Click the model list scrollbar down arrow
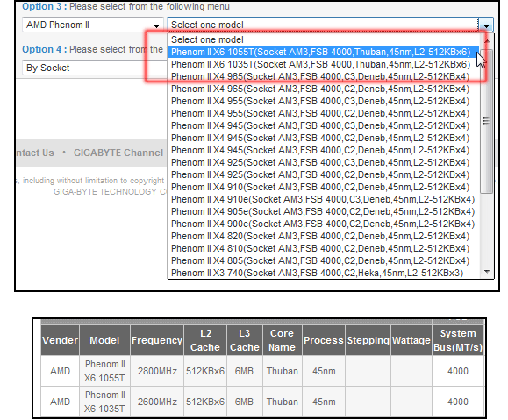The width and height of the screenshot is (508, 420). pos(487,272)
